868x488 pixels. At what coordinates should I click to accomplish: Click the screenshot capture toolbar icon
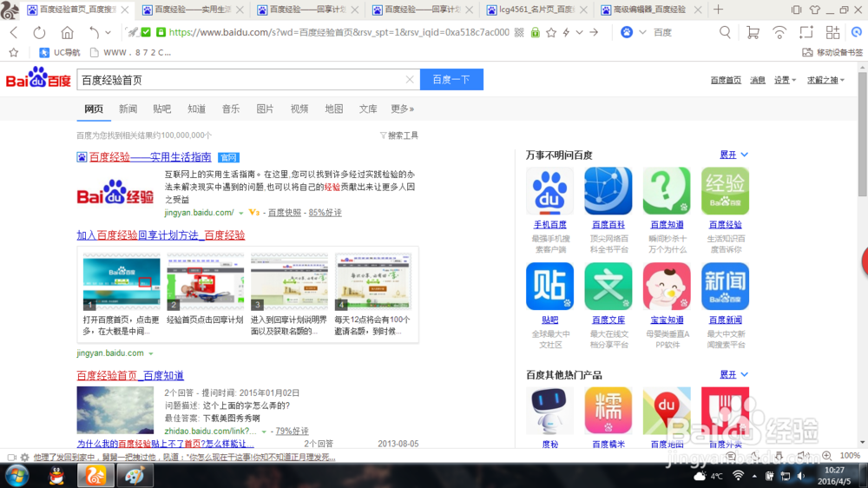pos(806,33)
